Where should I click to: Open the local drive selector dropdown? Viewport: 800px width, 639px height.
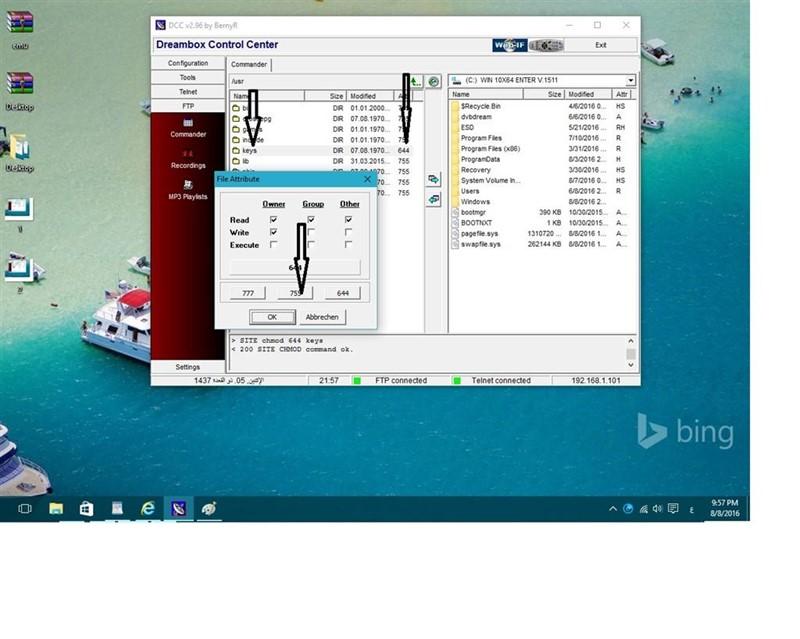coord(631,80)
